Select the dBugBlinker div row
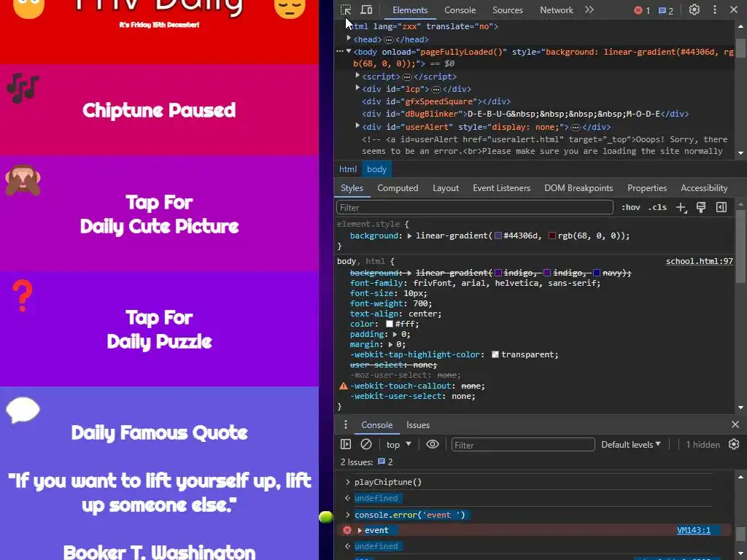Image resolution: width=747 pixels, height=560 pixels. [525, 114]
